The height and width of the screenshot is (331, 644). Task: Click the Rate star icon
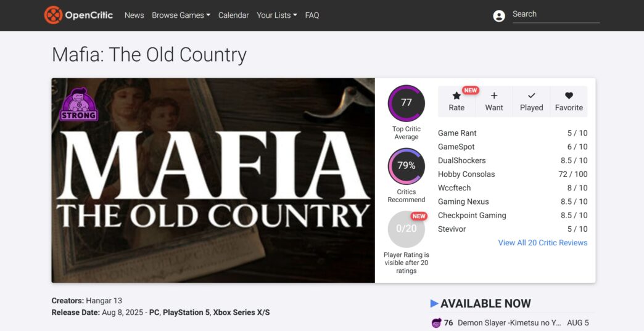coord(456,96)
